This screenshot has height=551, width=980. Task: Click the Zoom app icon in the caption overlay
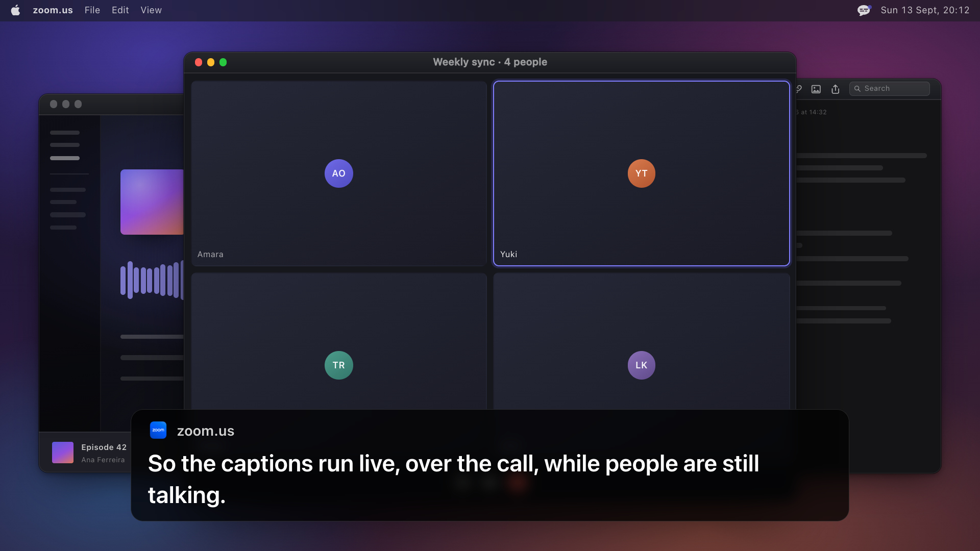click(158, 430)
